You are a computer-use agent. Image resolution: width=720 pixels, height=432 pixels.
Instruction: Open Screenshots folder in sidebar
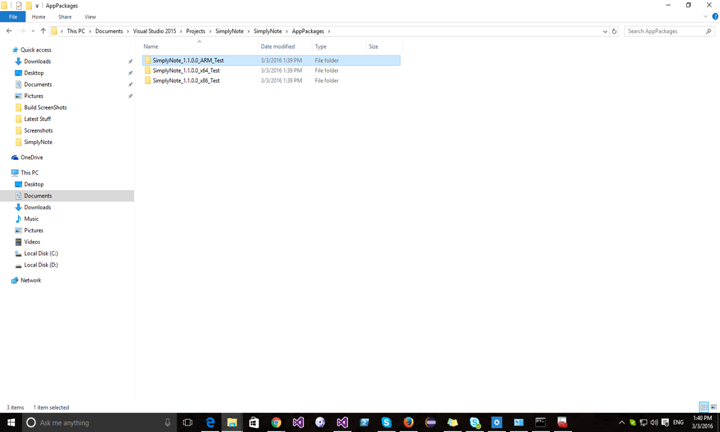tap(38, 130)
